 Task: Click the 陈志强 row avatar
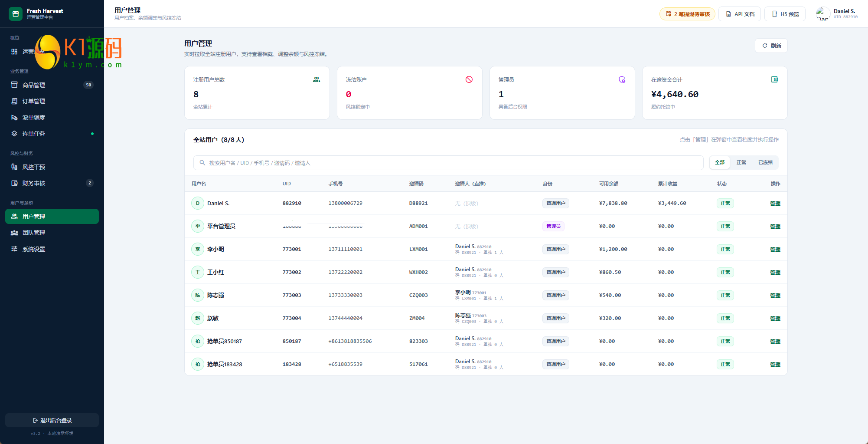click(x=198, y=295)
